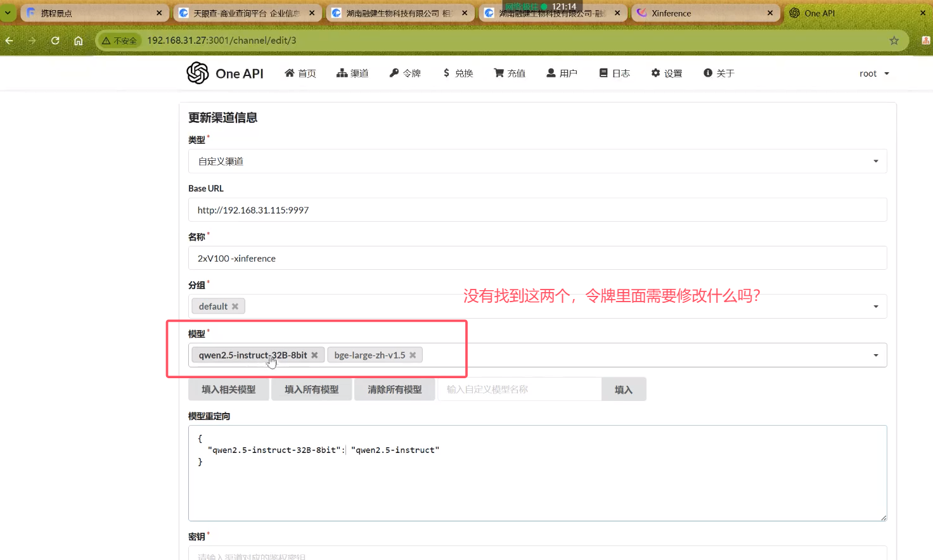Remove the bge-large-zh-v1.5 model tag
This screenshot has width=933, height=560.
click(x=413, y=355)
